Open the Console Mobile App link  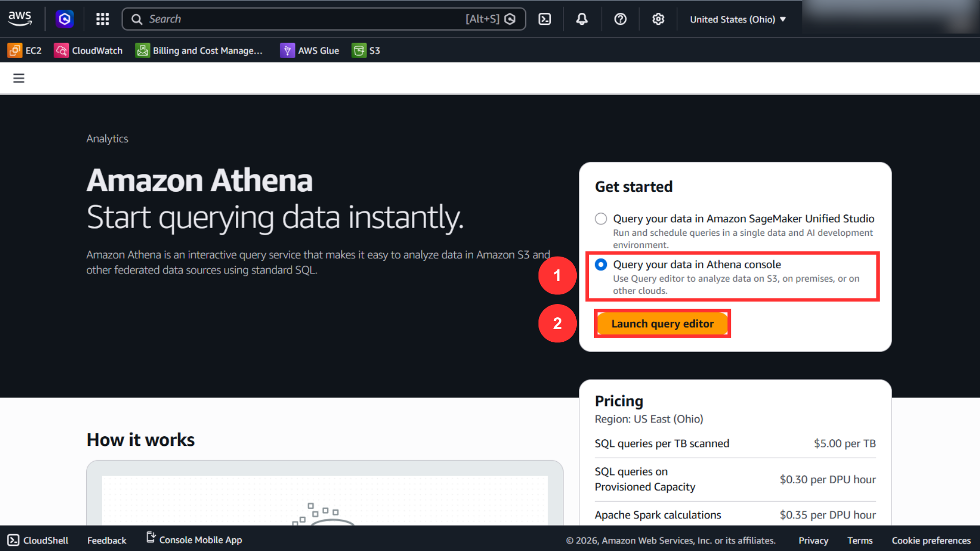[x=201, y=540]
